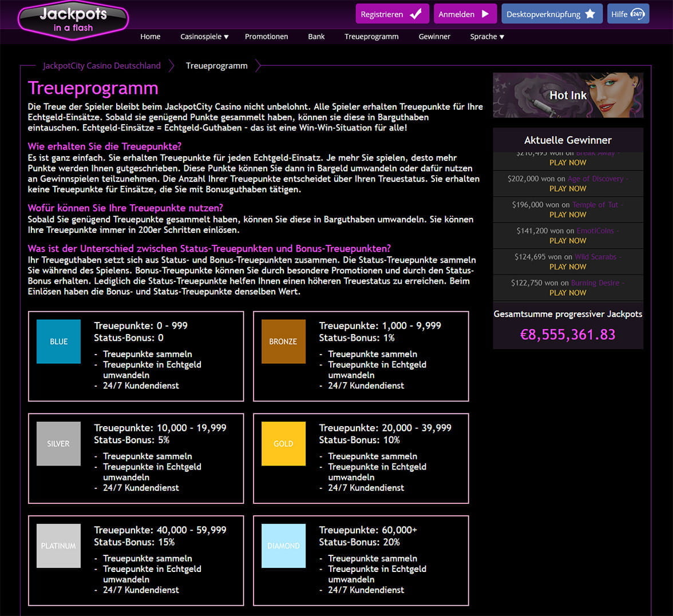Image resolution: width=673 pixels, height=616 pixels.
Task: Open the Gewinner menu item
Action: point(434,37)
